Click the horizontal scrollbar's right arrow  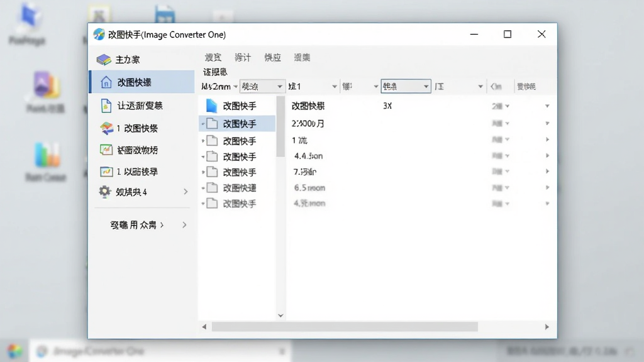(x=547, y=327)
